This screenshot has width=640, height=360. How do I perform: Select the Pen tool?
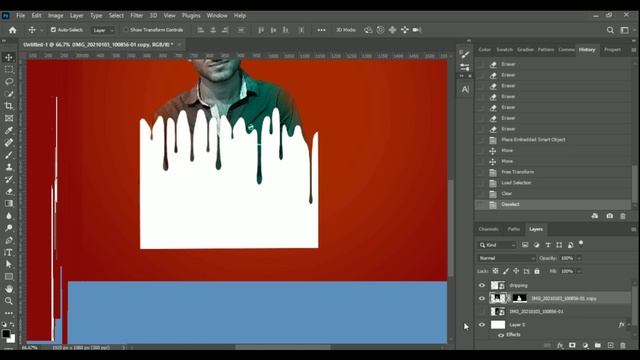[x=9, y=240]
